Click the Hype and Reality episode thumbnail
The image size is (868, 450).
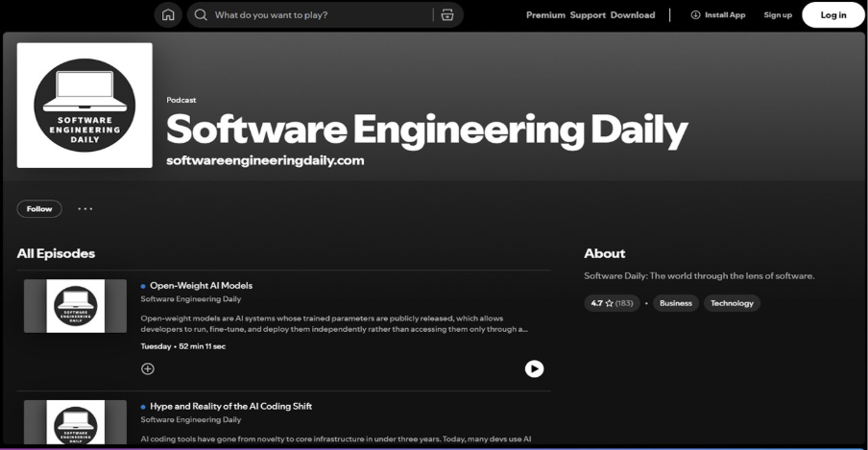pyautogui.click(x=75, y=422)
